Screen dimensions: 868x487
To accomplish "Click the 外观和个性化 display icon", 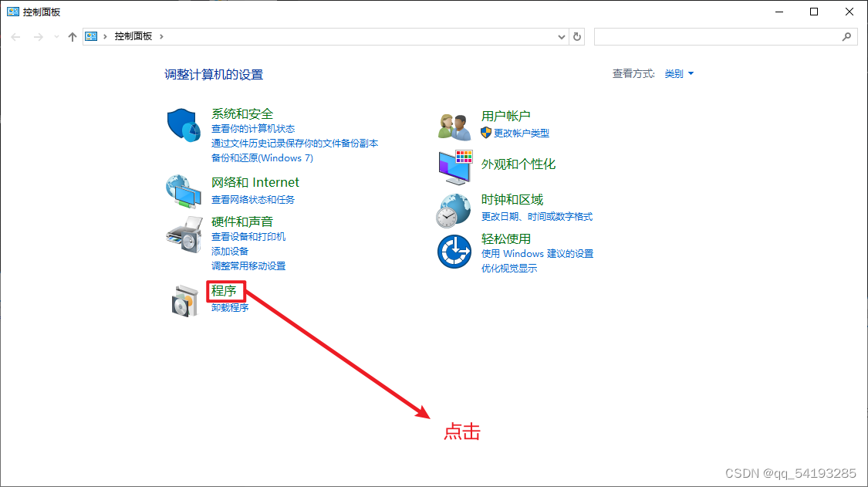I will click(454, 164).
